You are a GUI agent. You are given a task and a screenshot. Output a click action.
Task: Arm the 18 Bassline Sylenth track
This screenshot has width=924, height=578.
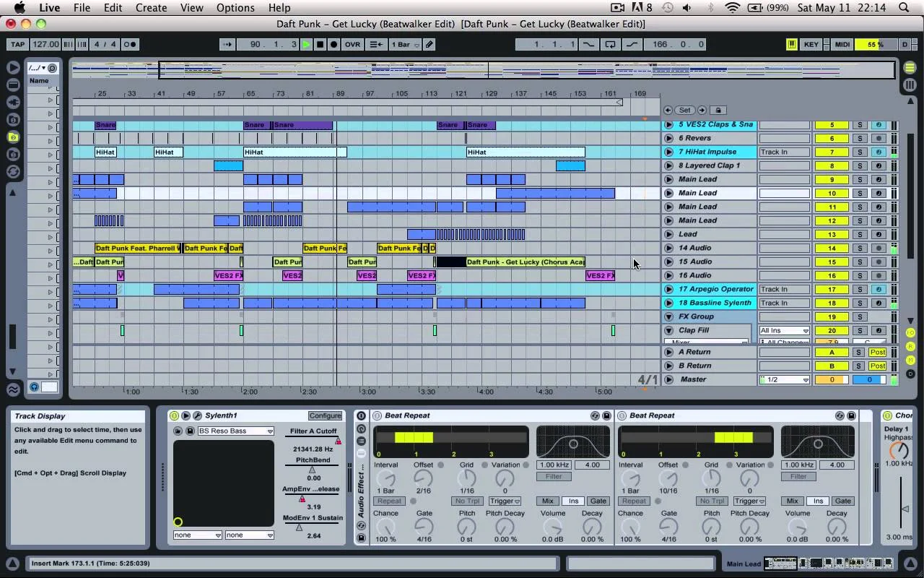click(x=879, y=303)
